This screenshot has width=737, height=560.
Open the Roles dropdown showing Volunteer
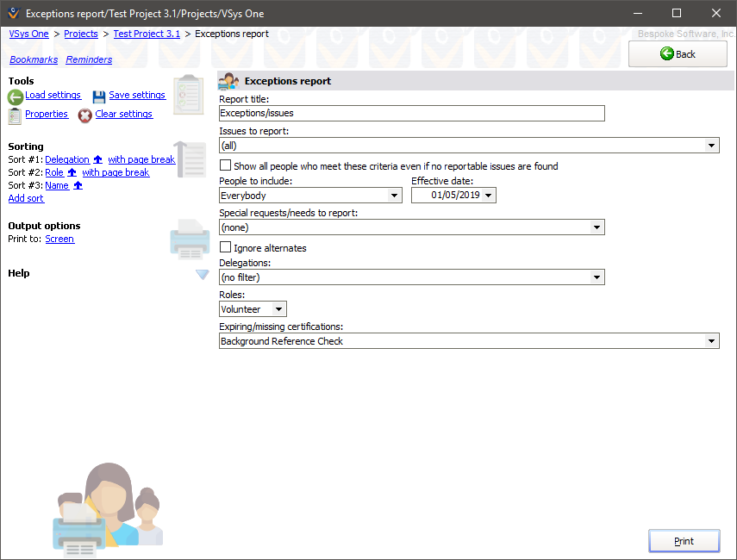pos(279,308)
